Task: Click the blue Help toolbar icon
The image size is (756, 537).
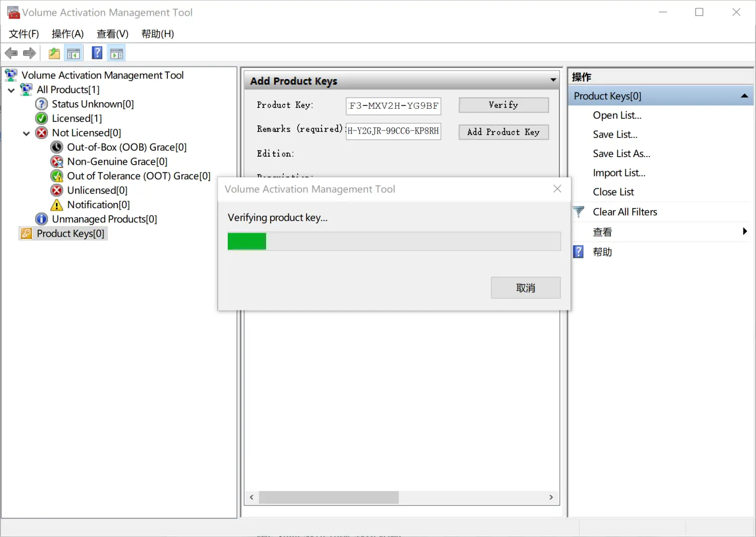Action: click(97, 53)
